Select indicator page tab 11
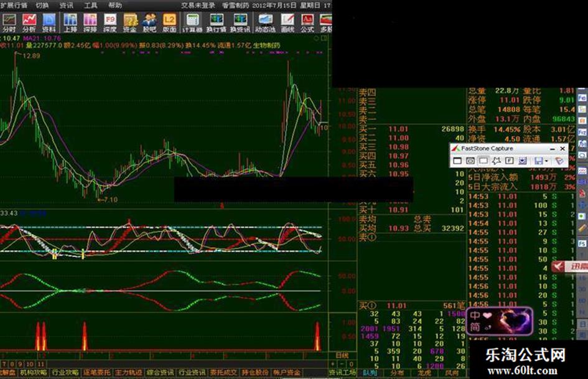Screen dimensions: 588x379 click(41, 364)
